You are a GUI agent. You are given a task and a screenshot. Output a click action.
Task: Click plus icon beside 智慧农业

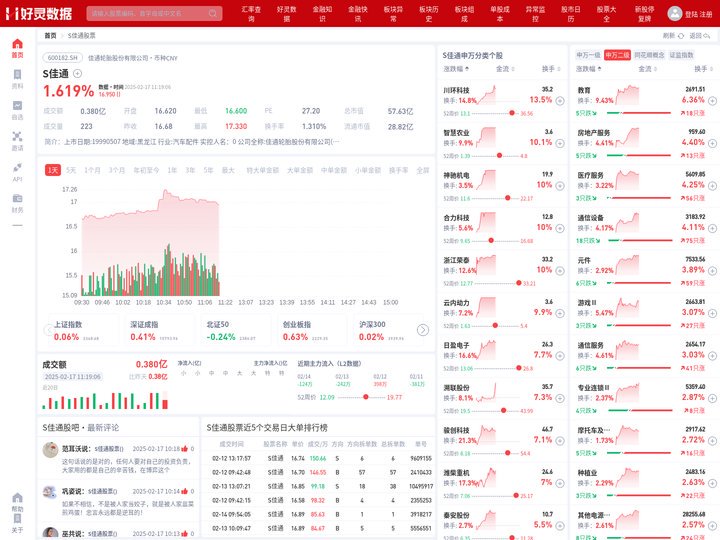coord(560,143)
